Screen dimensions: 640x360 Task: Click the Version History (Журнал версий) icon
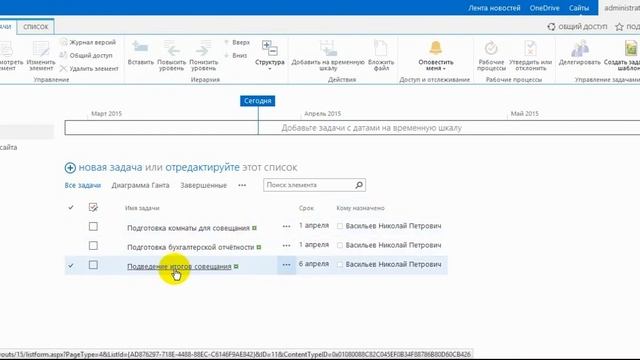point(64,42)
